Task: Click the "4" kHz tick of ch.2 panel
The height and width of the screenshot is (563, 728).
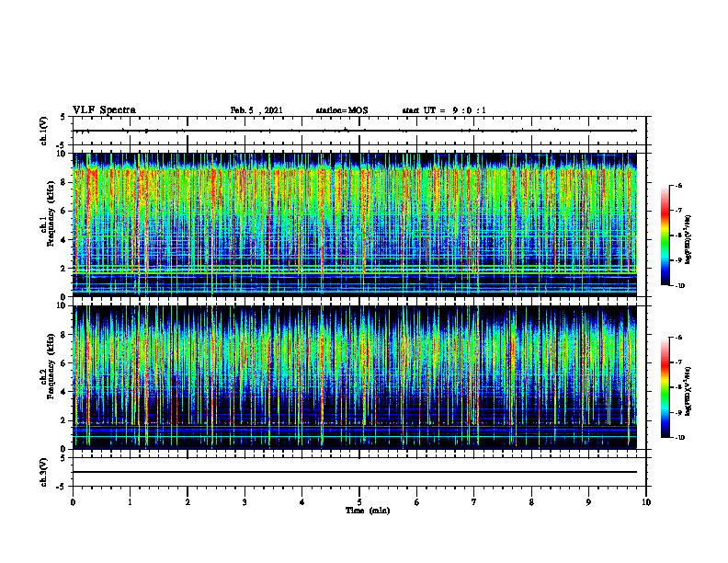Action: coord(63,392)
